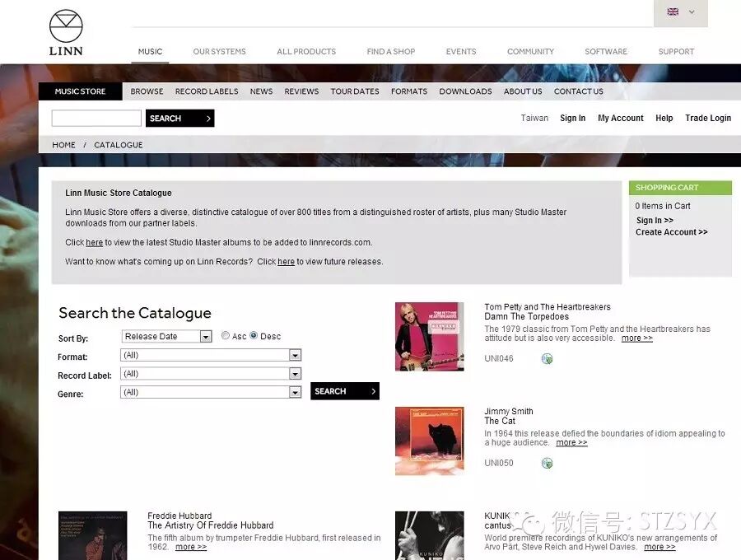
Task: Click The Artistry Of Freddie Hubbard title
Action: click(x=210, y=525)
